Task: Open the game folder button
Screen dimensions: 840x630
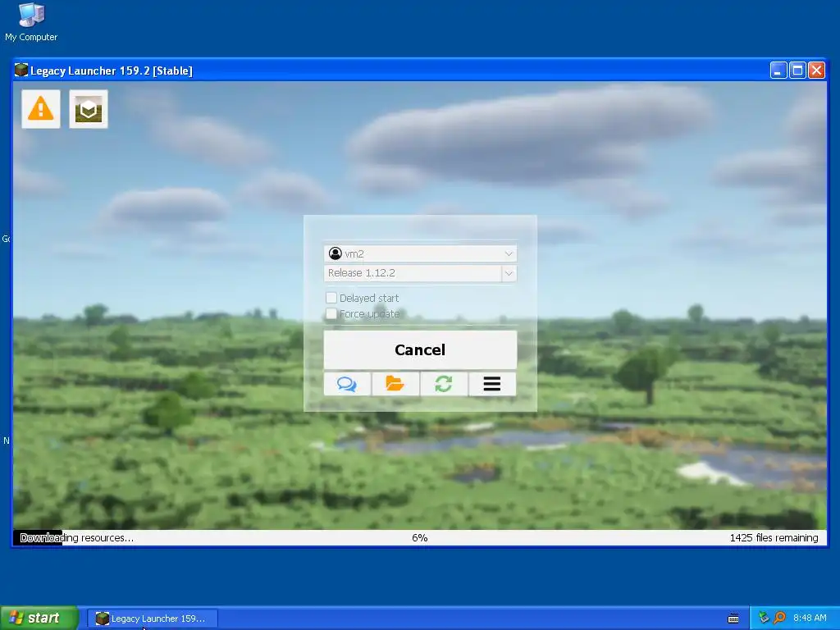Action: pyautogui.click(x=395, y=384)
